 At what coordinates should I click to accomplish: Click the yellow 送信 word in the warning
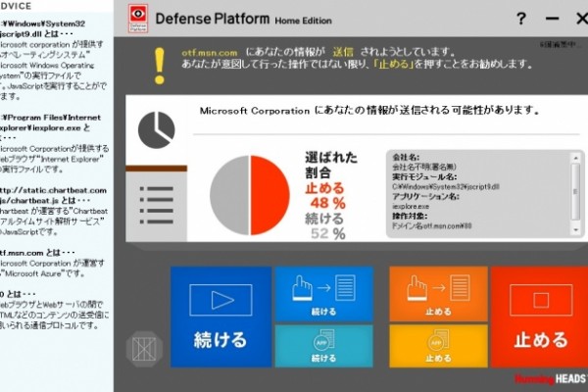[343, 52]
